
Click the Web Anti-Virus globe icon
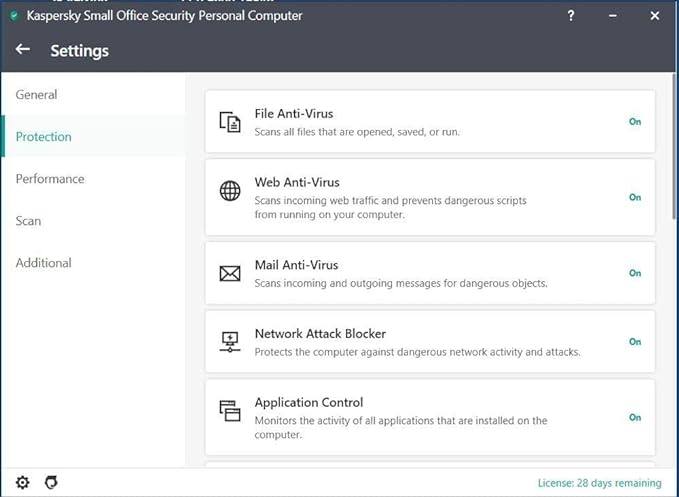pos(230,190)
